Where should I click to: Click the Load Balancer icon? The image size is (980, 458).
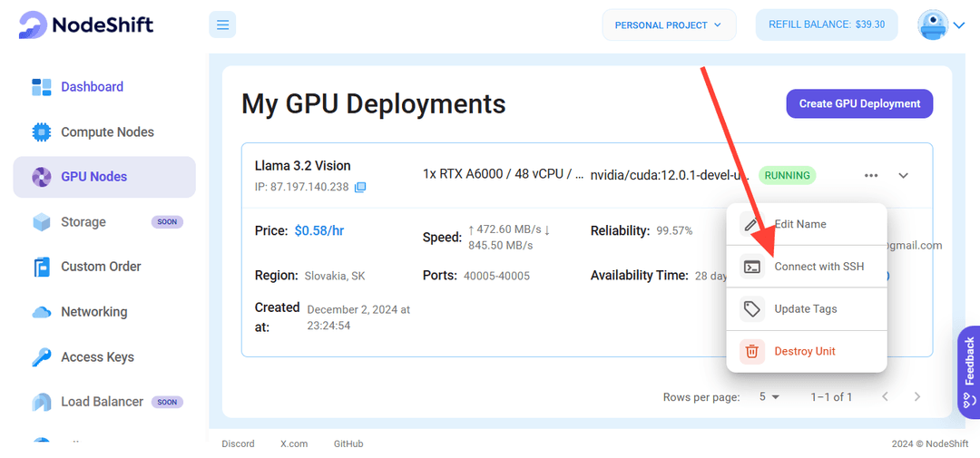[x=41, y=402]
